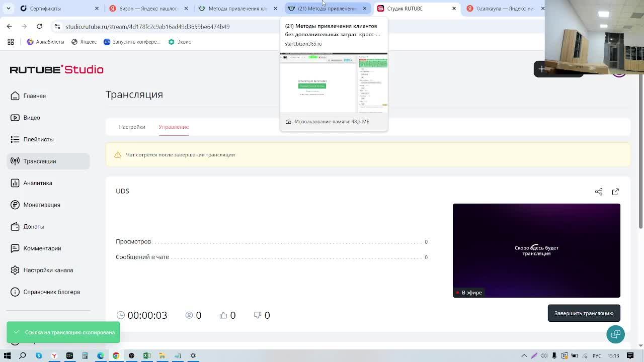Launch Excel from the taskbar

click(x=146, y=355)
